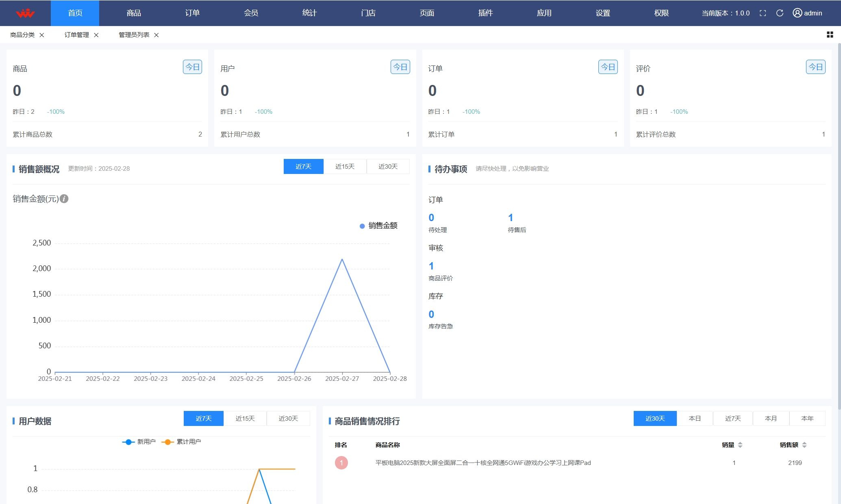Click the refresh page icon
Viewport: 841px width, 504px height.
click(x=779, y=13)
